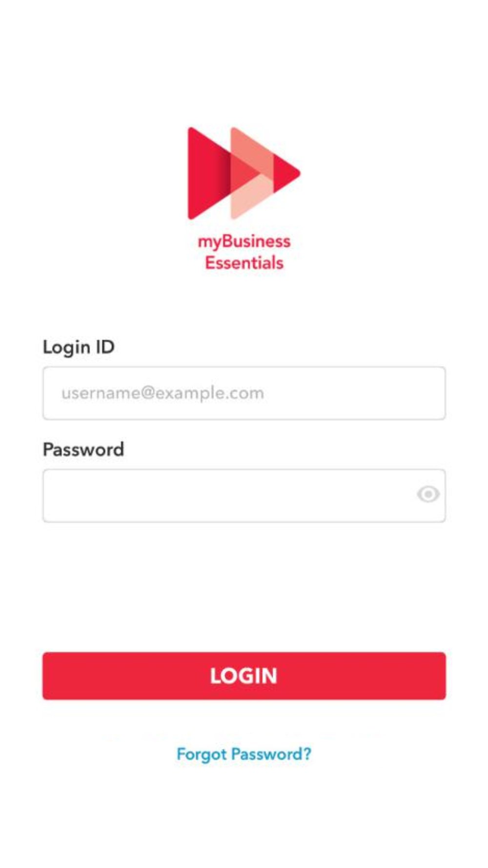
Task: Reset password via blue Forgot Password? text
Action: point(244,754)
